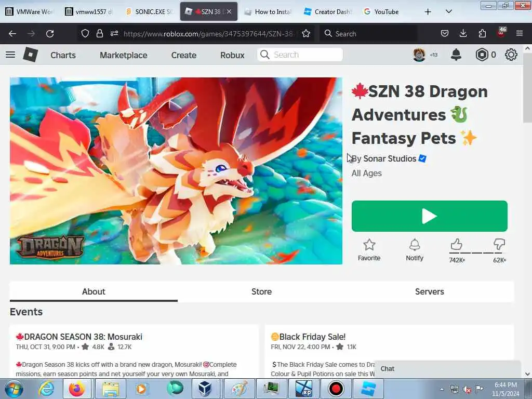Bookmark this page with the star icon
532x399 pixels.
tap(306, 33)
